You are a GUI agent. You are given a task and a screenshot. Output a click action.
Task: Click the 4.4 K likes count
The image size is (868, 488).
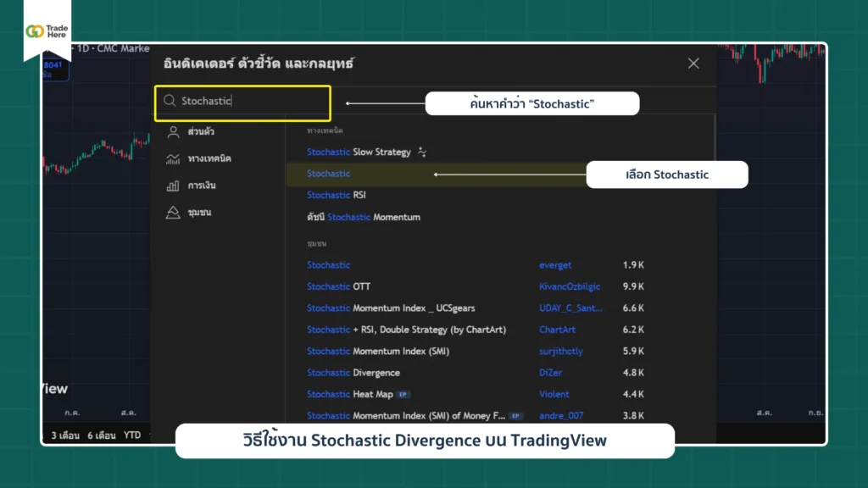(x=633, y=395)
